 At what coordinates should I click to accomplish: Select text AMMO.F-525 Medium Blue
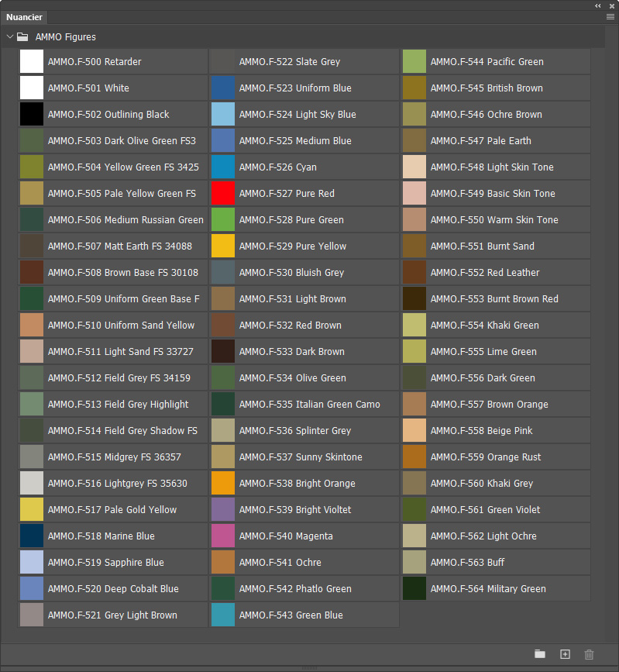pyautogui.click(x=295, y=140)
